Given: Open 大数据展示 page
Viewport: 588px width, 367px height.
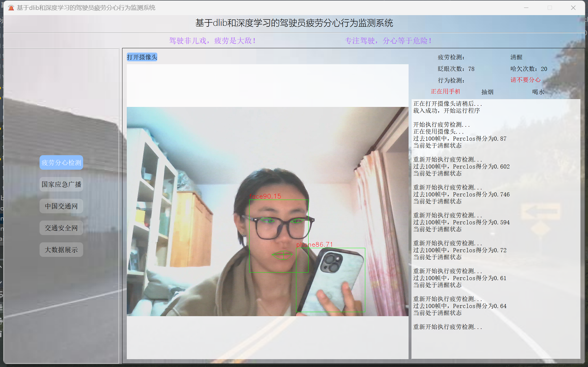Looking at the screenshot, I should (61, 250).
